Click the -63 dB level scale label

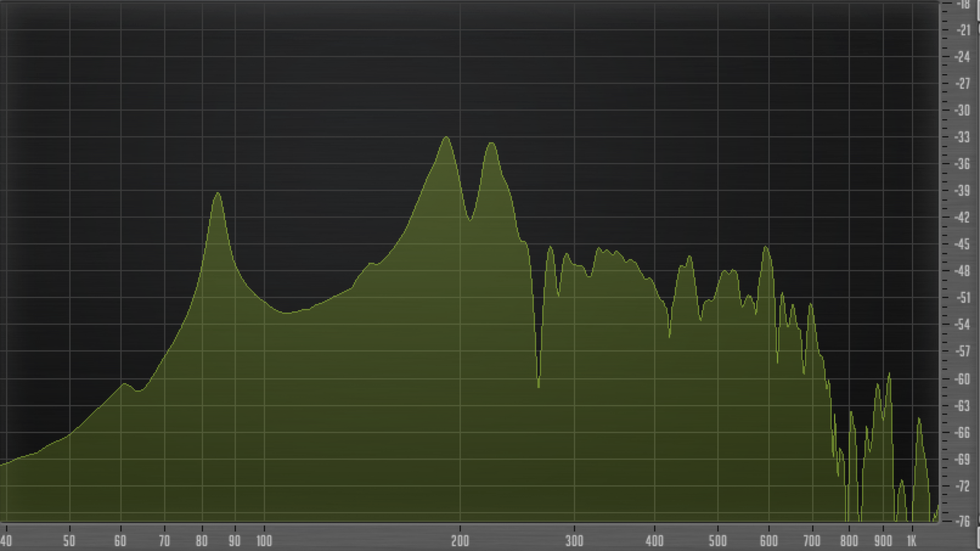[962, 406]
